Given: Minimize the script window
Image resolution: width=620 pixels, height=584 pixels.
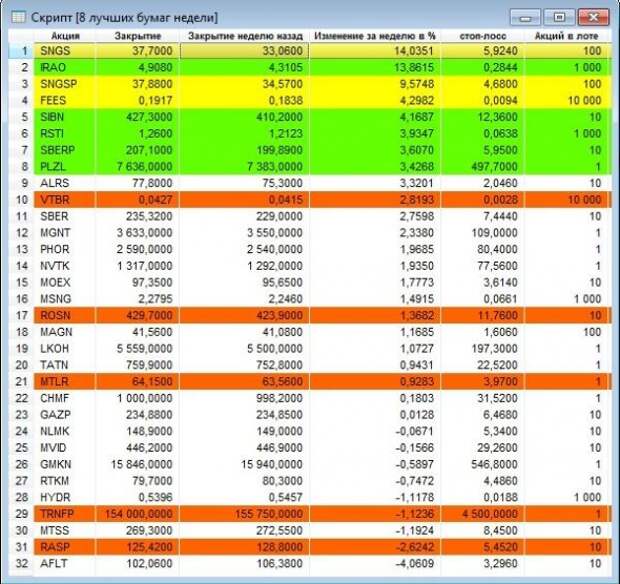Looking at the screenshot, I should click(x=525, y=18).
